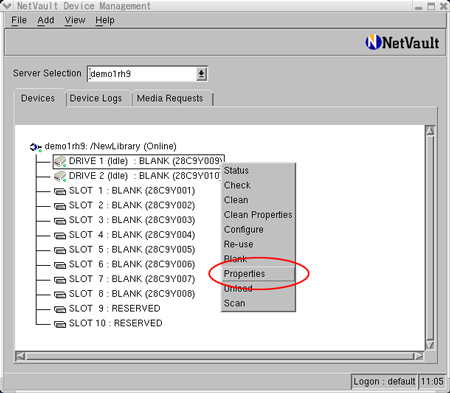Click the SLOT 3 slot icon
This screenshot has height=393, width=450.
pyautogui.click(x=60, y=221)
